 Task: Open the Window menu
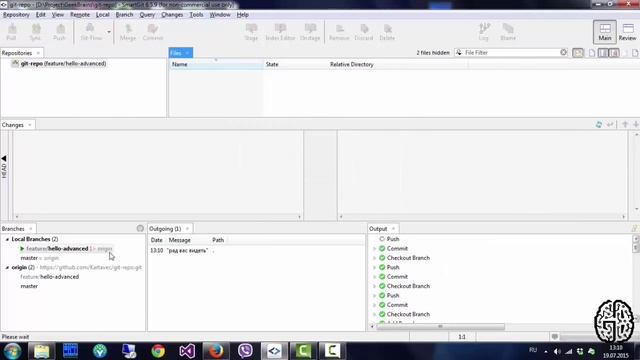pyautogui.click(x=220, y=15)
